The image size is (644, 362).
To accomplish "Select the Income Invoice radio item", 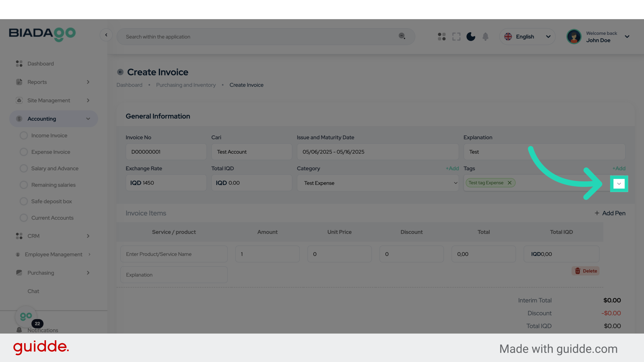I will click(24, 135).
